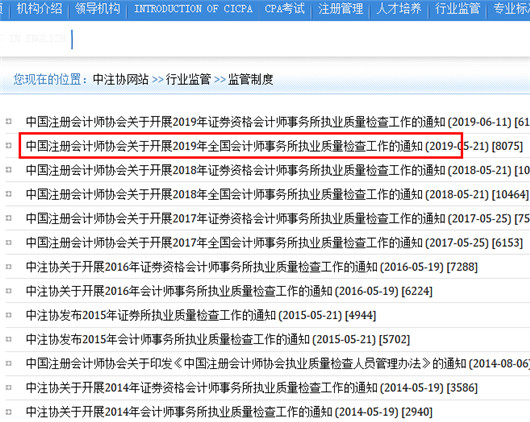This screenshot has width=530, height=422.
Task: Open the 行业监管 navigation bar item
Action: (458, 8)
